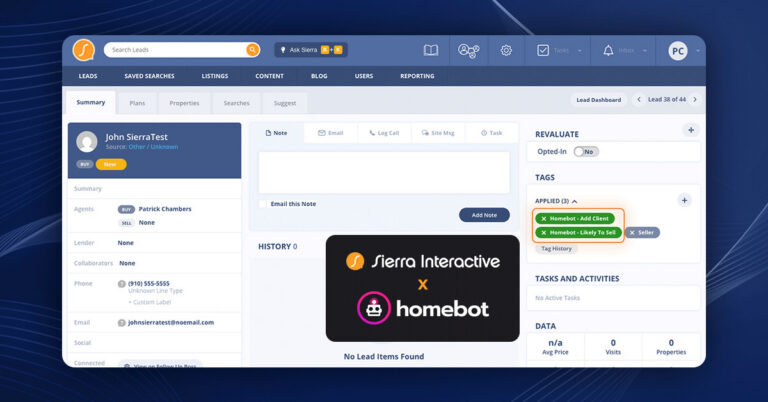Click the Avg Price n/a data cell
Screen dimensions: 768x402
[555, 347]
